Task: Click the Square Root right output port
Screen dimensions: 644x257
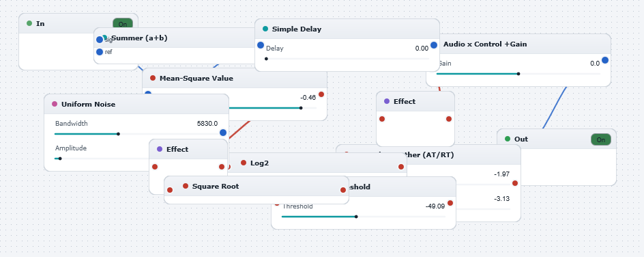Action: click(343, 190)
